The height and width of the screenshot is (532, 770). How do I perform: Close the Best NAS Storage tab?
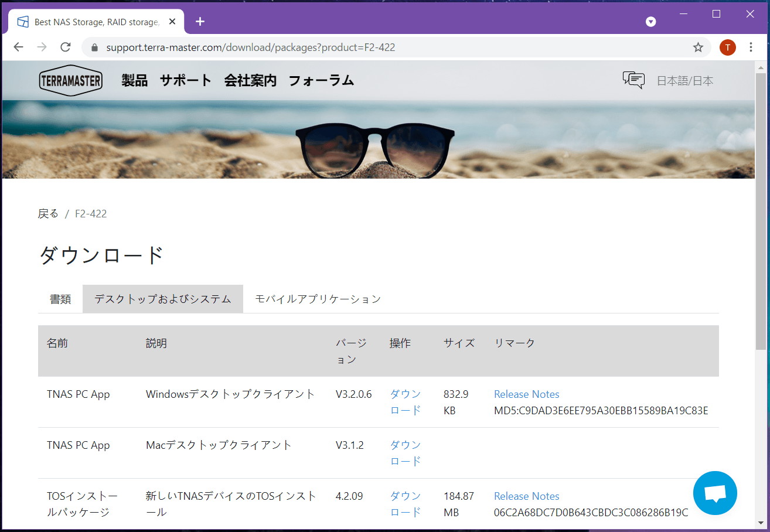coord(172,22)
